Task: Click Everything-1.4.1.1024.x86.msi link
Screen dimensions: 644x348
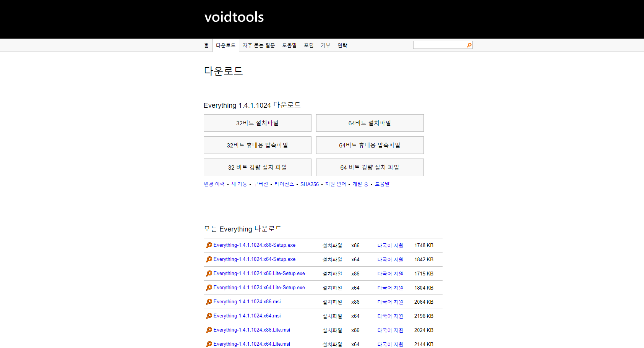Action: [x=247, y=302]
